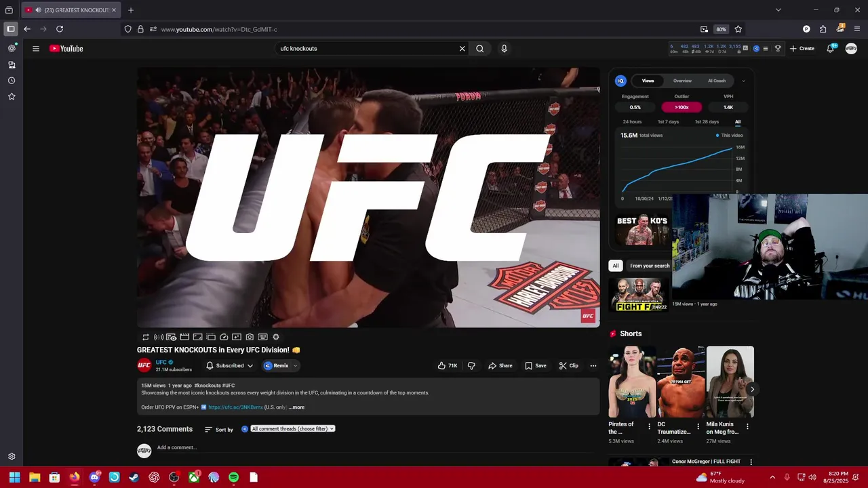This screenshot has width=868, height=488.
Task: Open the 80% zoom level indicator
Action: (721, 29)
